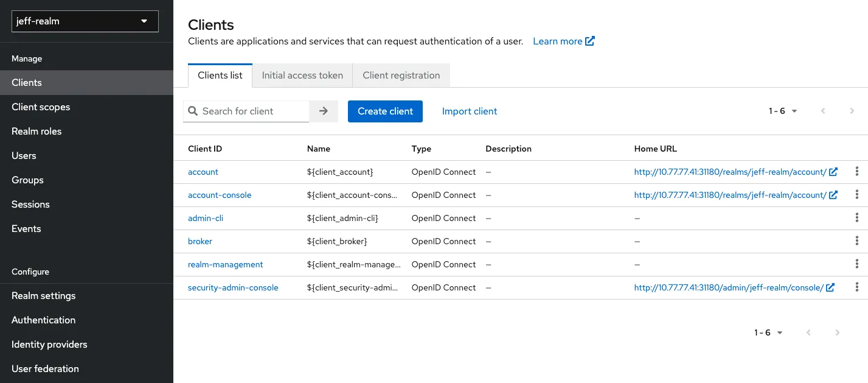Expand the bottom 1 - 6 per-page dropdown
Screen dimensions: 868x383
pyautogui.click(x=768, y=332)
